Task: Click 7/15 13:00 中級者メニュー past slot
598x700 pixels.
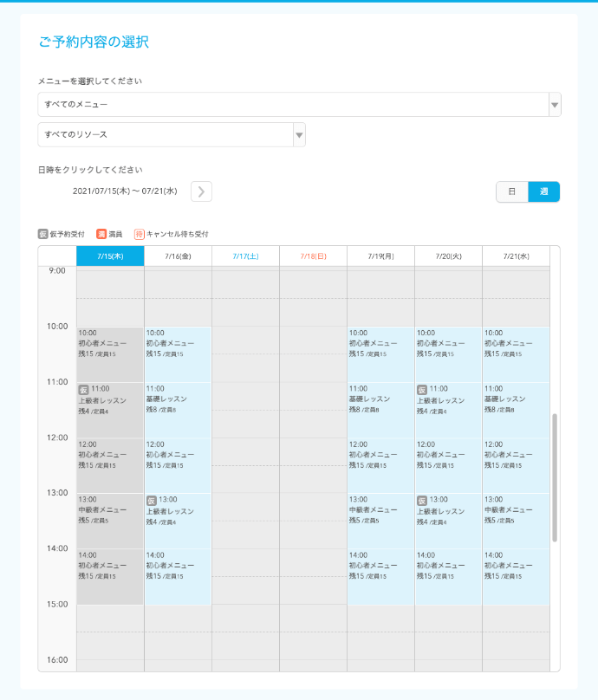Action: [110, 521]
